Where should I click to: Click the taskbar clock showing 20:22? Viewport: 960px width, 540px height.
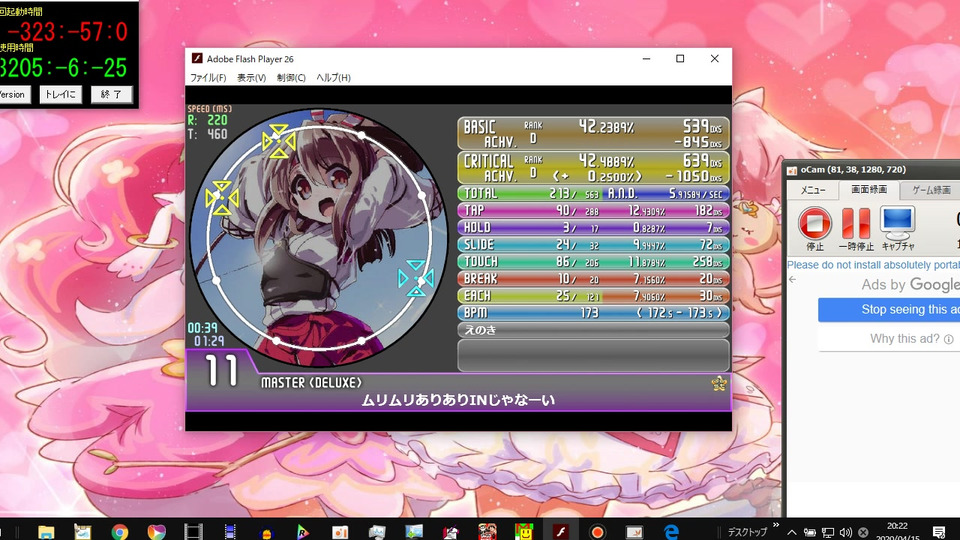(898, 531)
